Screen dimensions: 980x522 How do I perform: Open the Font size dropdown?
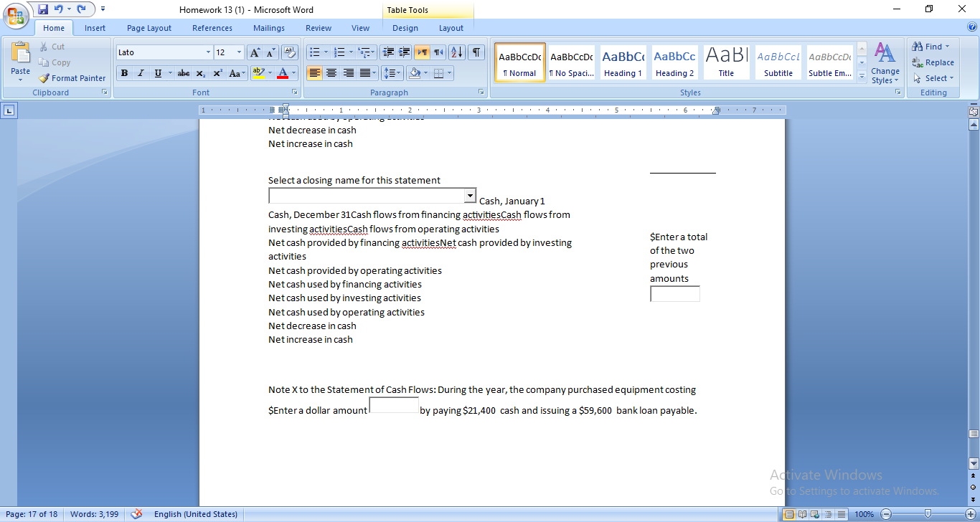(239, 52)
